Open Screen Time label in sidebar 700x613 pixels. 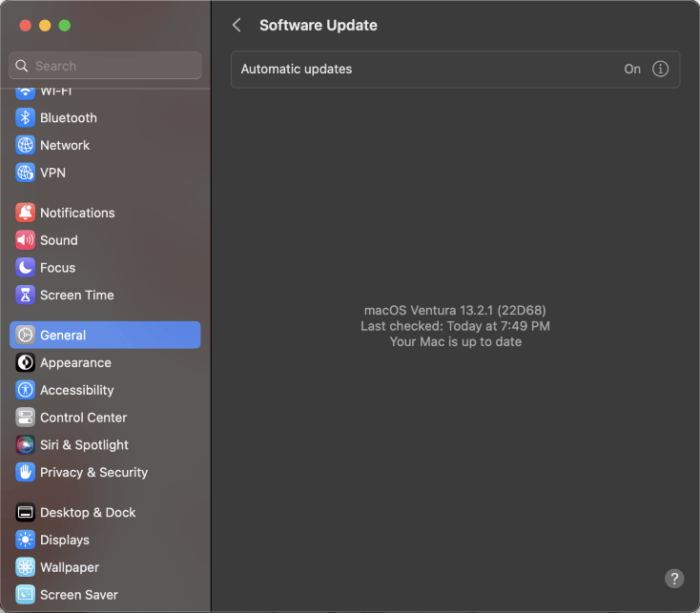pos(77,295)
